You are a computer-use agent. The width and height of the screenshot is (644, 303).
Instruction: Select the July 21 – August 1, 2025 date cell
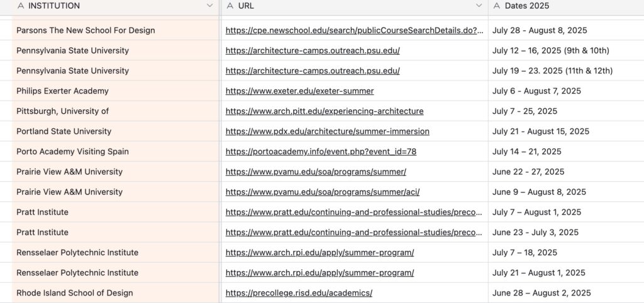[x=566, y=273]
